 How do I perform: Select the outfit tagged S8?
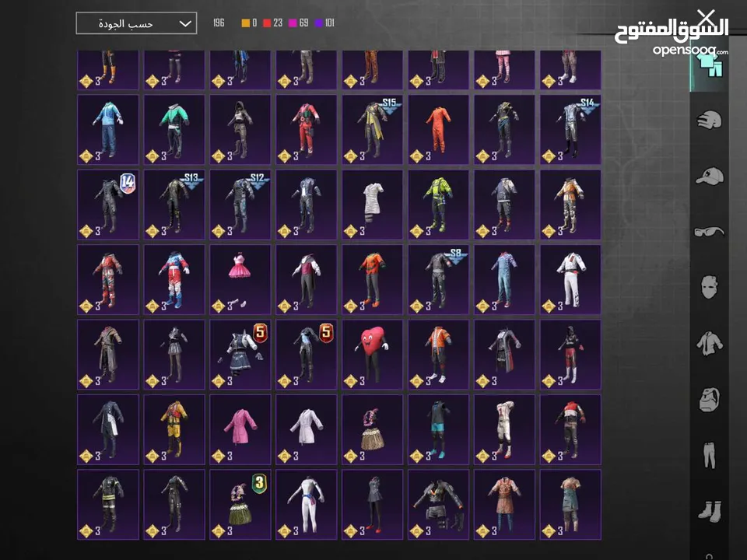438,279
